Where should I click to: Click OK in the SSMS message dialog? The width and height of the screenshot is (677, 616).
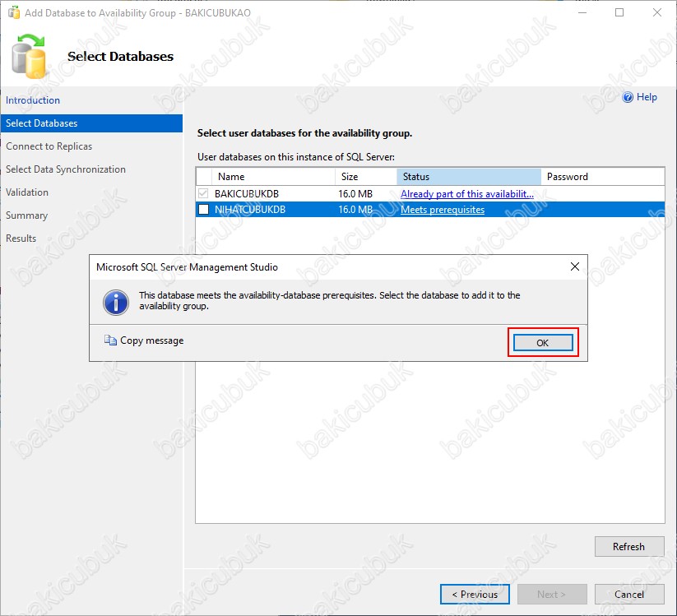point(543,343)
